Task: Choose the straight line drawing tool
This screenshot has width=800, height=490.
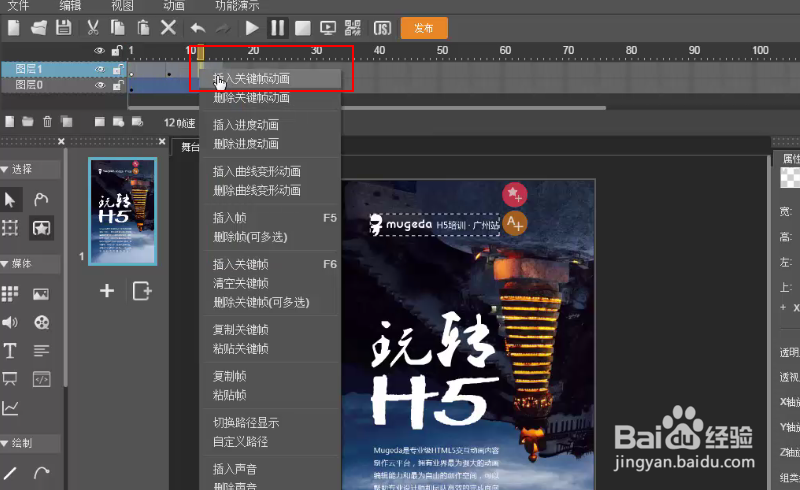Action: pyautogui.click(x=10, y=473)
